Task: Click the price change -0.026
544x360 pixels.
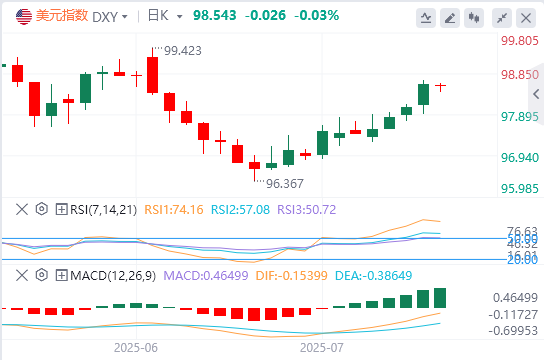Action: pos(265,16)
